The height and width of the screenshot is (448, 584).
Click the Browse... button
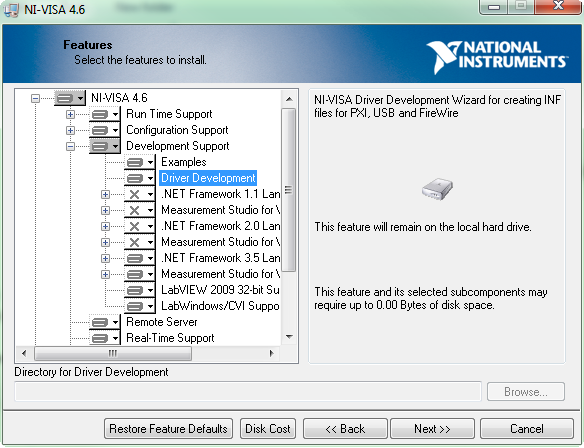[x=526, y=392]
